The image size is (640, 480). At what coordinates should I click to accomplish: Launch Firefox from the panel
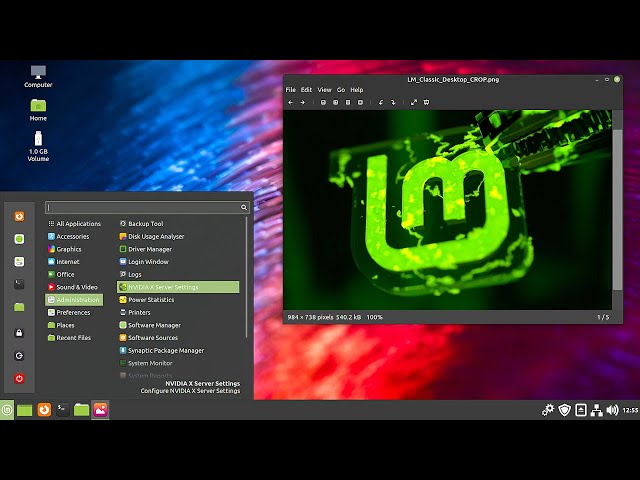coord(44,410)
